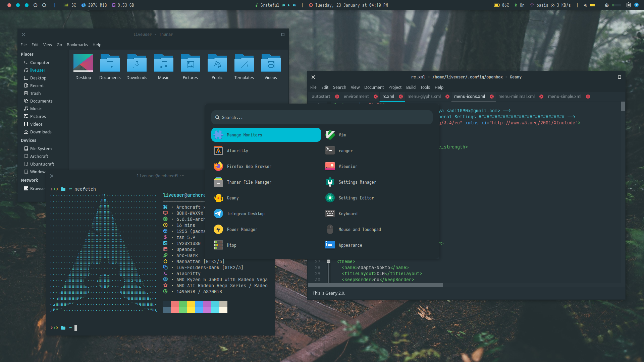Open Geany's Document menu
Image resolution: width=644 pixels, height=362 pixels.
pos(374,87)
